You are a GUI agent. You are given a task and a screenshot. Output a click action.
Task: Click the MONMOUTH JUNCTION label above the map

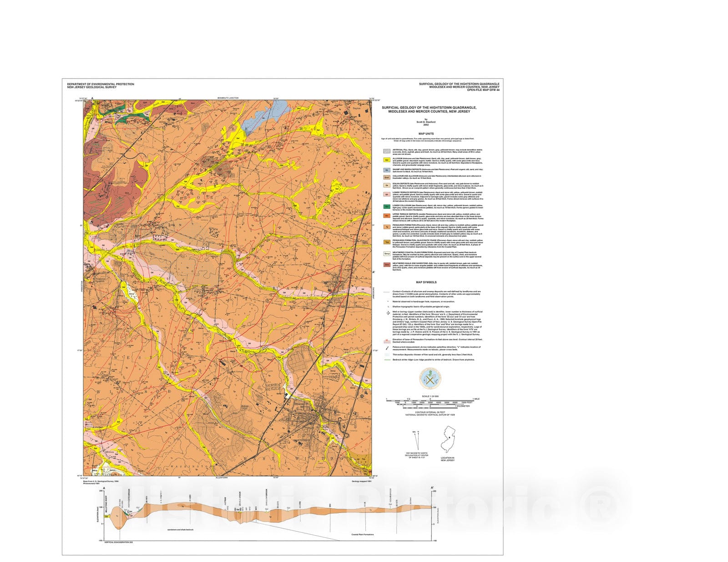[x=227, y=98]
